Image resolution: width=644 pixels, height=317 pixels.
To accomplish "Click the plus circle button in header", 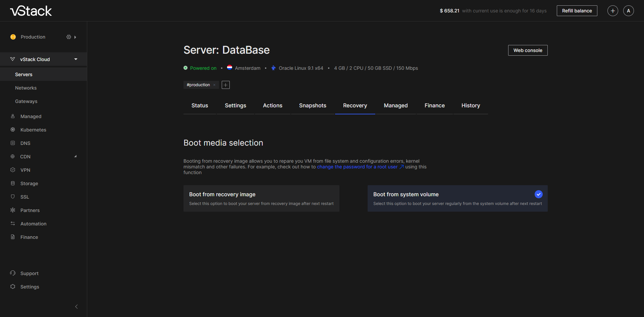I will coord(612,11).
